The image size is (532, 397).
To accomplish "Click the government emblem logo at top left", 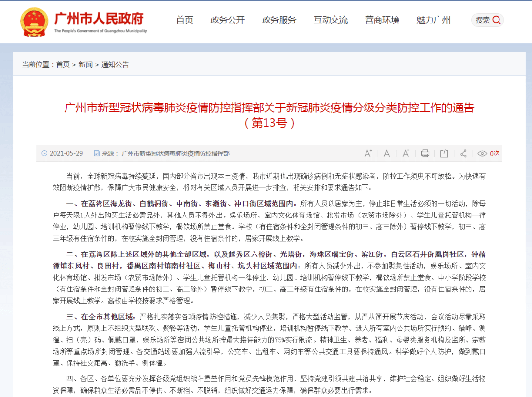I will click(33, 21).
